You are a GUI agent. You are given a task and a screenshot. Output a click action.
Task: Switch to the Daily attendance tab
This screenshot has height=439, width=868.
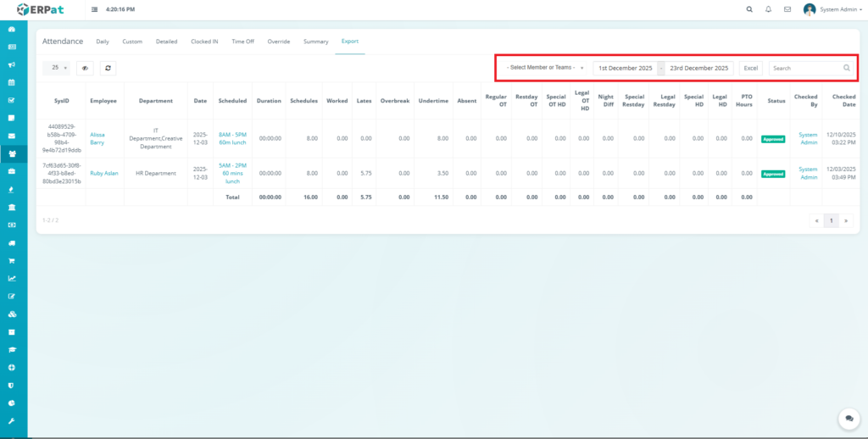tap(103, 41)
